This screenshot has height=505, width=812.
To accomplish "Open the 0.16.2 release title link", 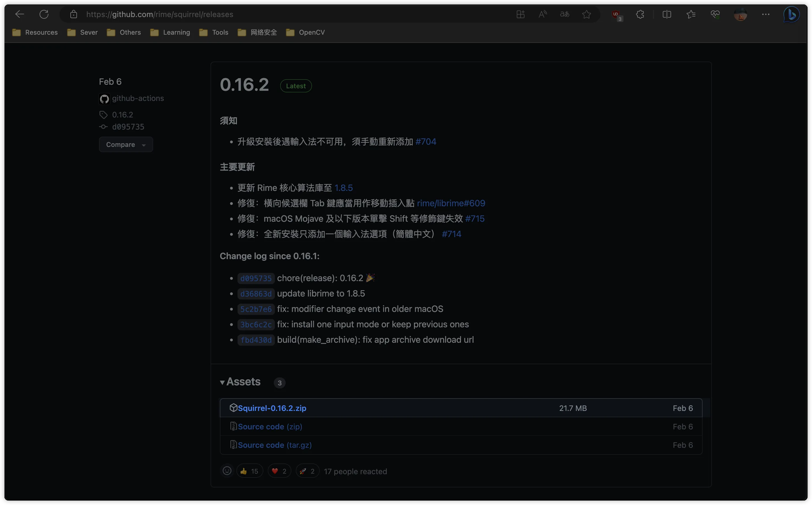I will [244, 84].
